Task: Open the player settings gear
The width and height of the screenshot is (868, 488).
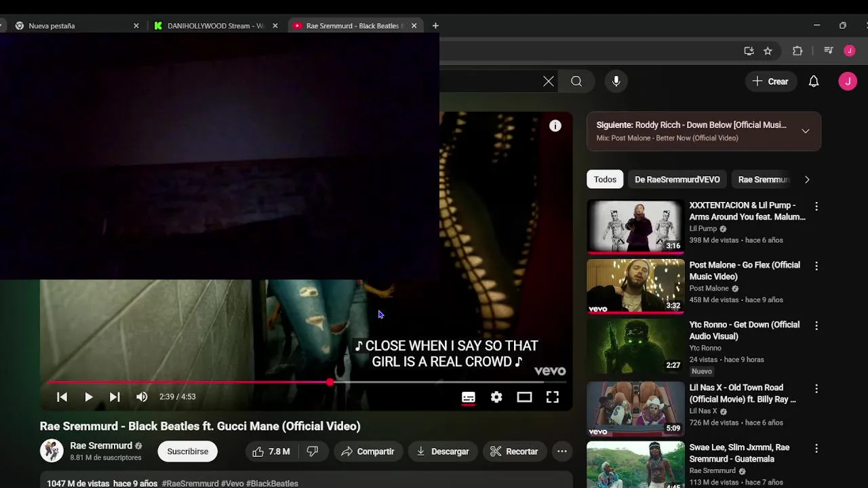Action: pyautogui.click(x=496, y=397)
